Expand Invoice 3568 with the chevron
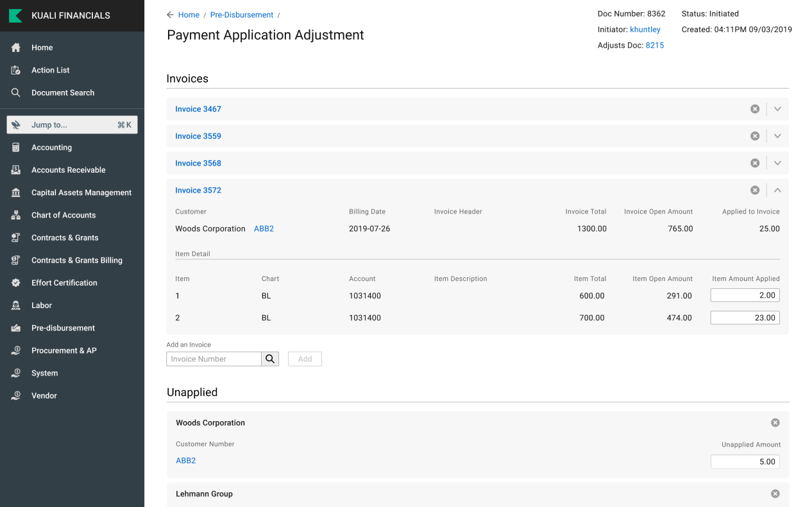812x507 pixels. 777,163
